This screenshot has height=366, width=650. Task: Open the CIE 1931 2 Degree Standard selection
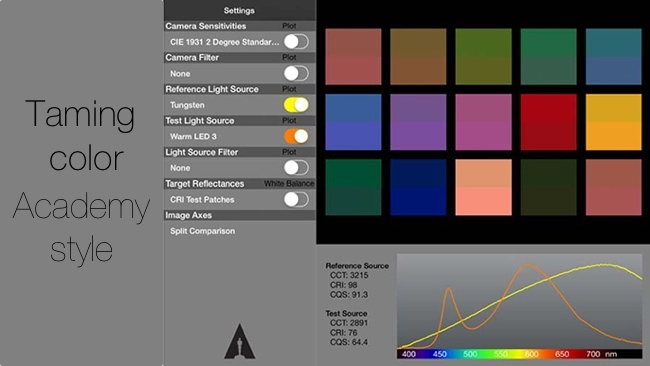click(x=224, y=42)
